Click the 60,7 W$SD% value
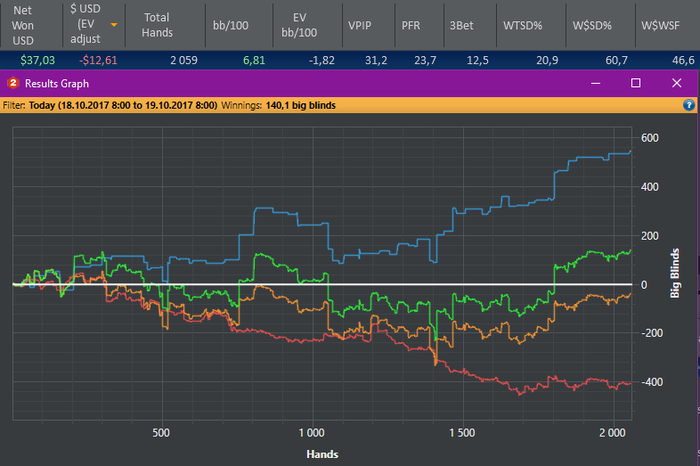 [617, 60]
